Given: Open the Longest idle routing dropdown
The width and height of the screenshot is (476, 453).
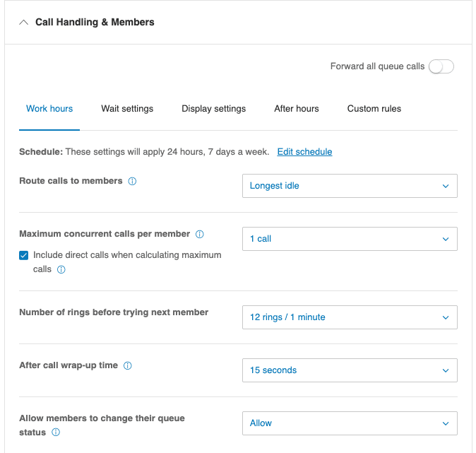Looking at the screenshot, I should click(350, 186).
